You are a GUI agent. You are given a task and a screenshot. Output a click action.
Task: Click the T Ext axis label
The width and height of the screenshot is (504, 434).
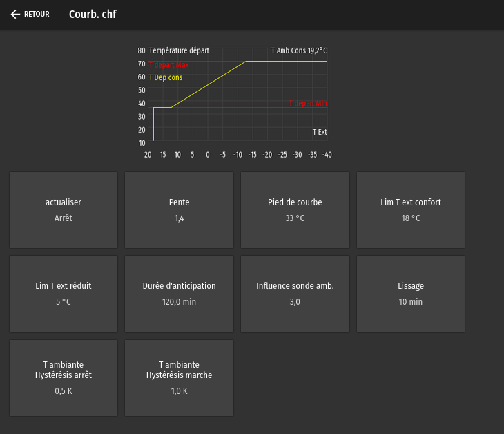[x=320, y=132]
